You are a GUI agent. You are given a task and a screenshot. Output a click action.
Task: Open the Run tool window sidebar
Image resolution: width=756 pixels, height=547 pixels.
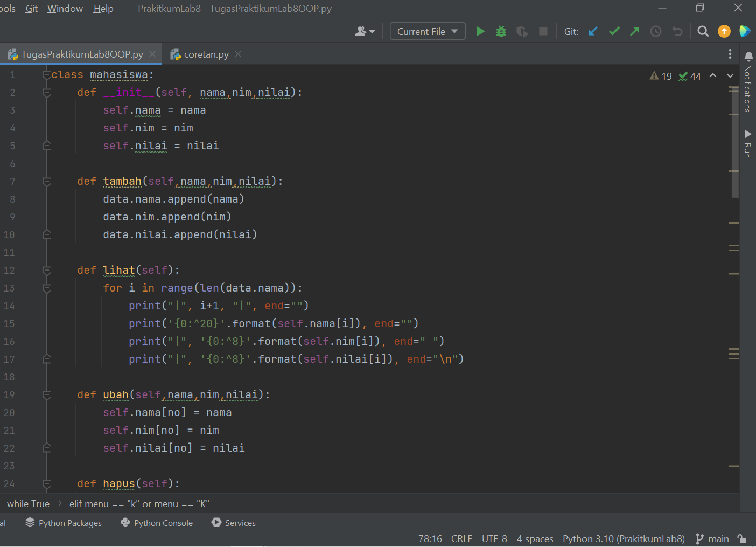click(748, 143)
